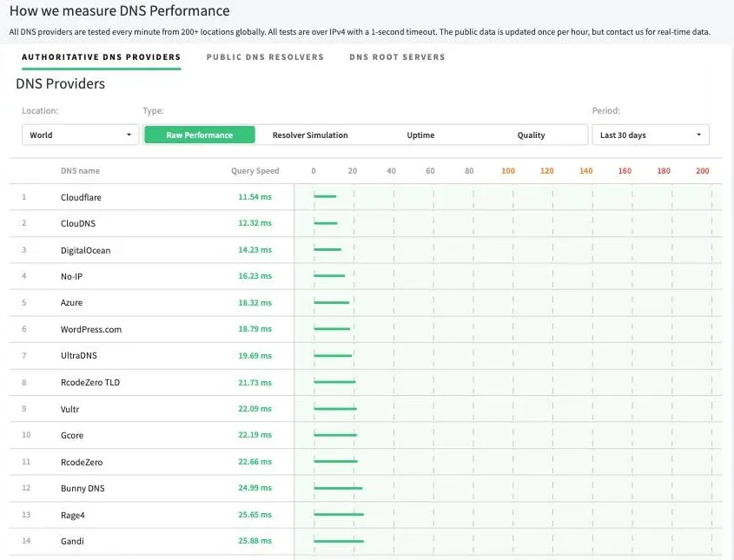The width and height of the screenshot is (734, 560).
Task: Open the Last 30 days period dropdown
Action: 651,135
